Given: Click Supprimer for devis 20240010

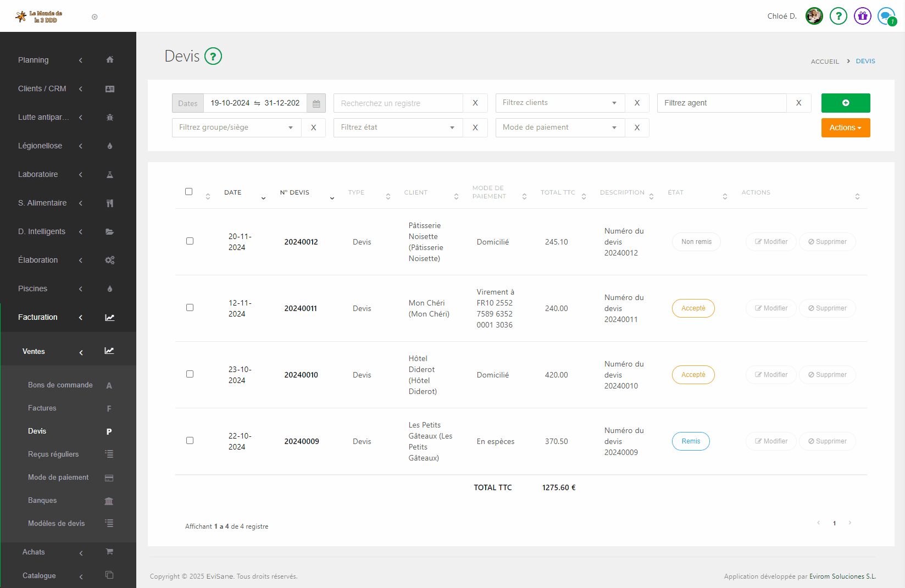Looking at the screenshot, I should tap(828, 375).
